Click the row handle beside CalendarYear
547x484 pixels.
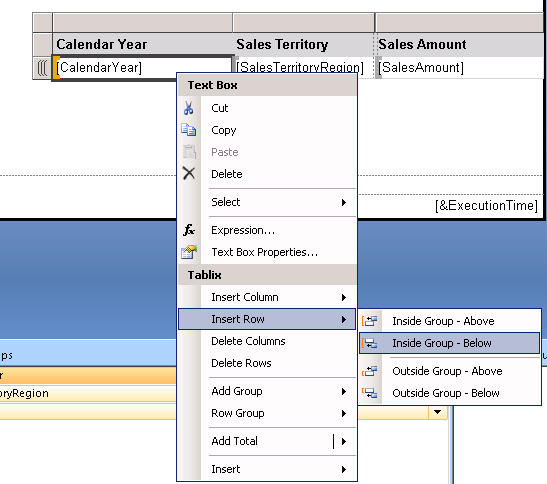(x=43, y=68)
